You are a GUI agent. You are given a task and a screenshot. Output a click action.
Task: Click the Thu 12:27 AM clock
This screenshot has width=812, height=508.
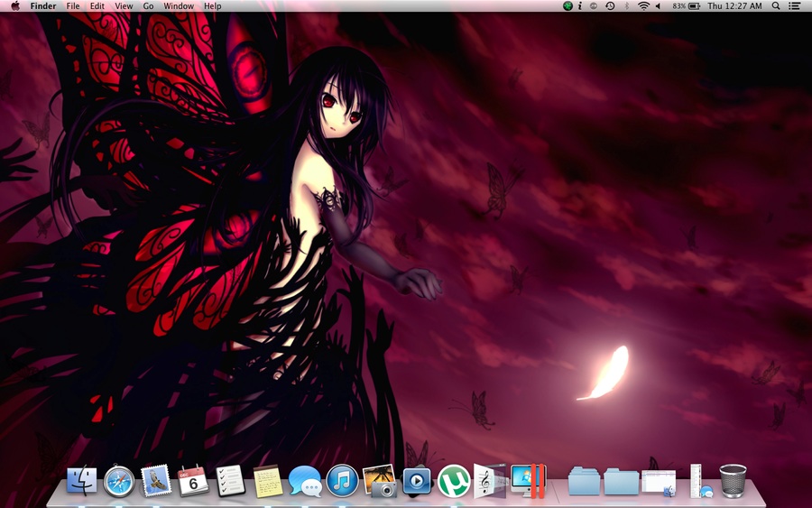734,6
